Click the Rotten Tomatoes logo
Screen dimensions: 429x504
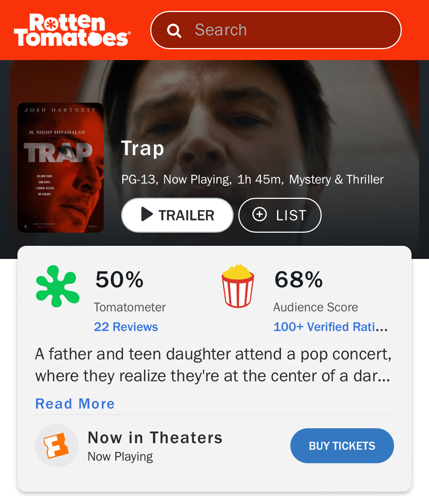point(72,30)
